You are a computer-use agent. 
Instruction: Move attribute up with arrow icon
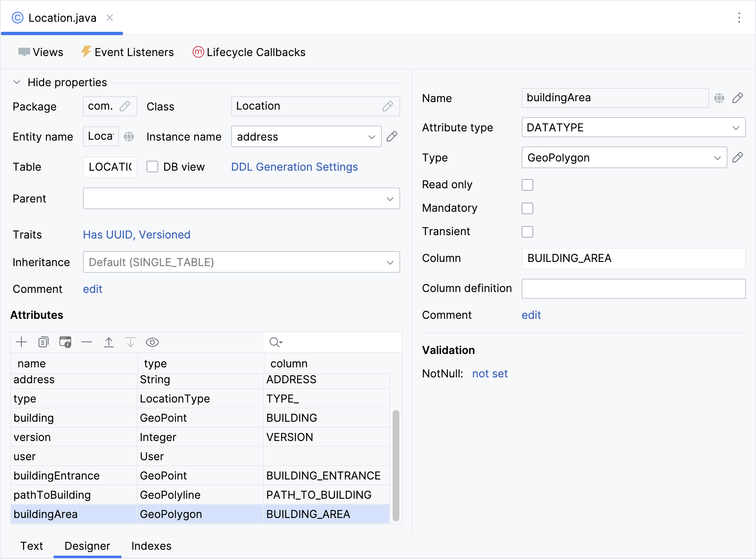[109, 342]
